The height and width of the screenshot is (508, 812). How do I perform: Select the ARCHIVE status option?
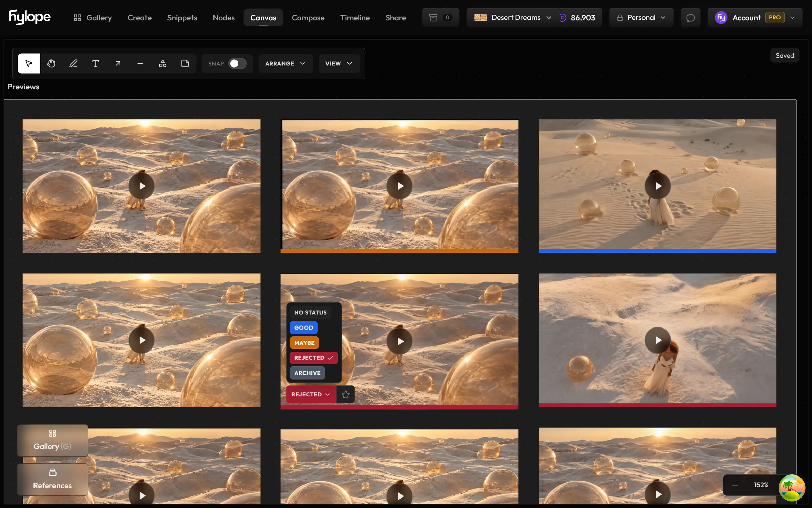[x=307, y=373]
